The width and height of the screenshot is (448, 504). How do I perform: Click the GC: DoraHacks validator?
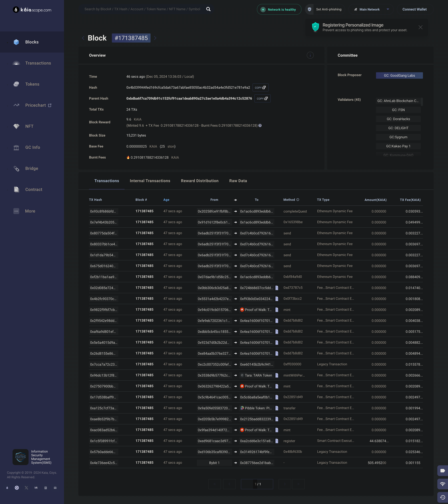click(x=398, y=119)
